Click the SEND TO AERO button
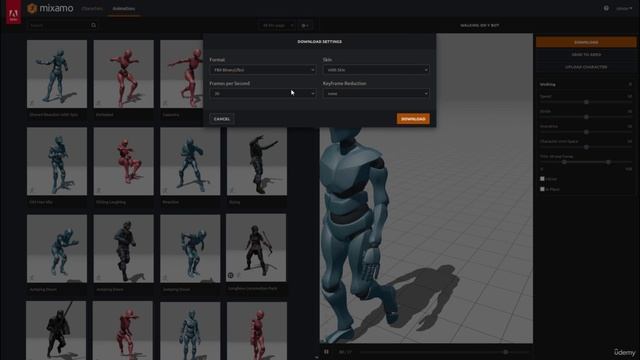 586,54
